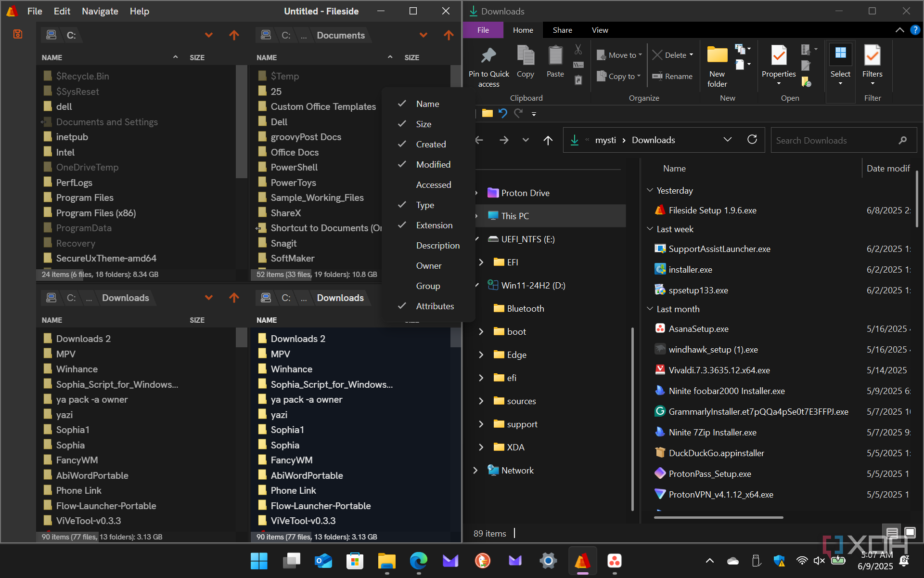Go up a folder in the Documents pane
The width and height of the screenshot is (924, 578).
(449, 35)
